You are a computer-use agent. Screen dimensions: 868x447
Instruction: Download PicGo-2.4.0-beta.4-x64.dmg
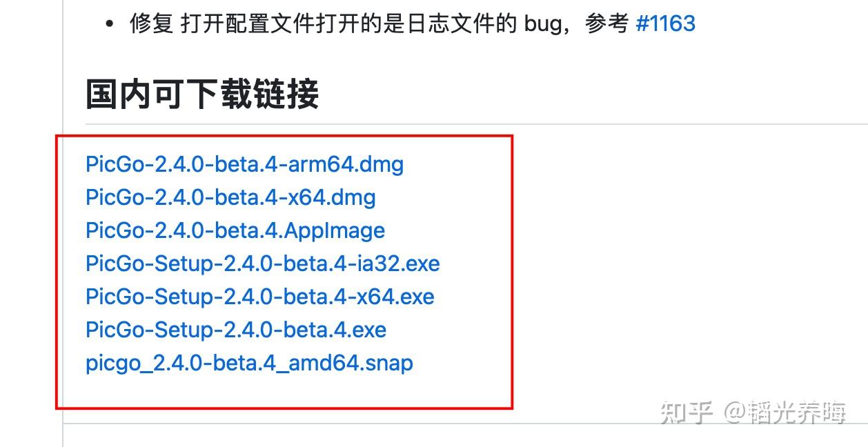[x=230, y=197]
